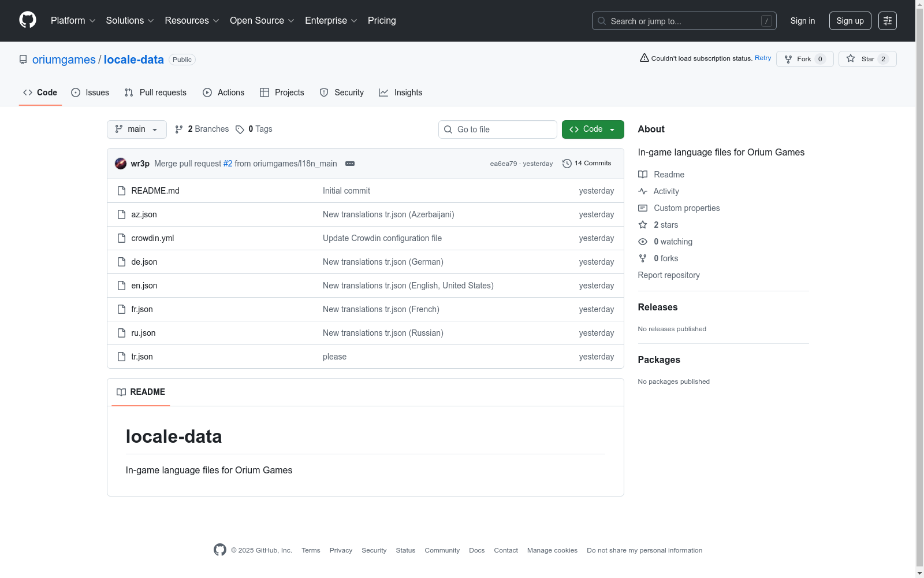Open pull request #2 link
This screenshot has width=924, height=578.
coord(228,164)
